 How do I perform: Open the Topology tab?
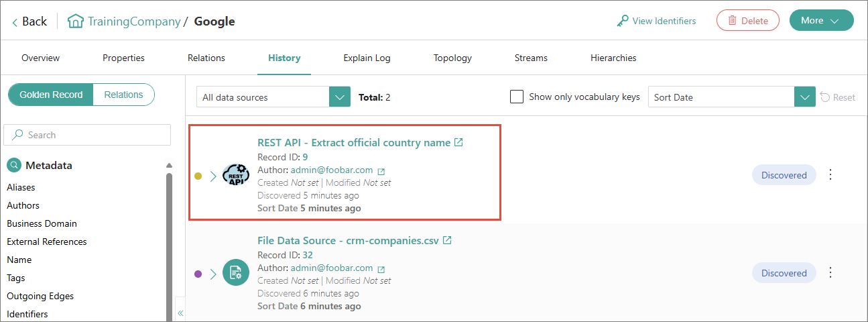(452, 58)
